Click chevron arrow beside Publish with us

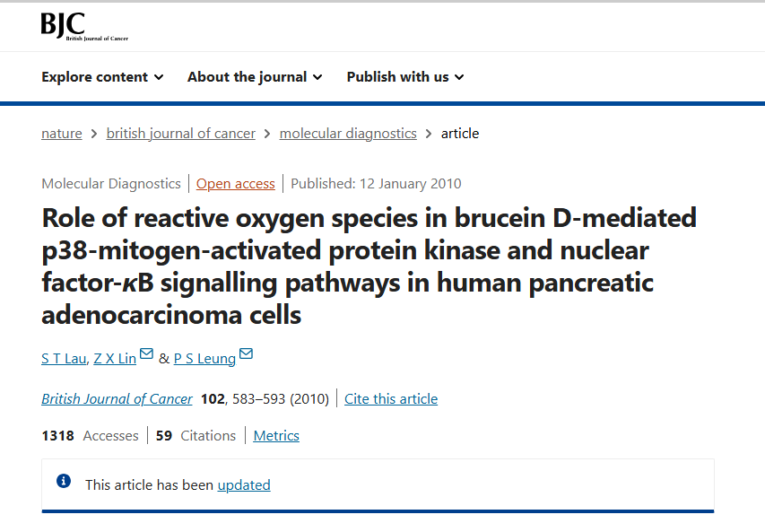pyautogui.click(x=459, y=77)
